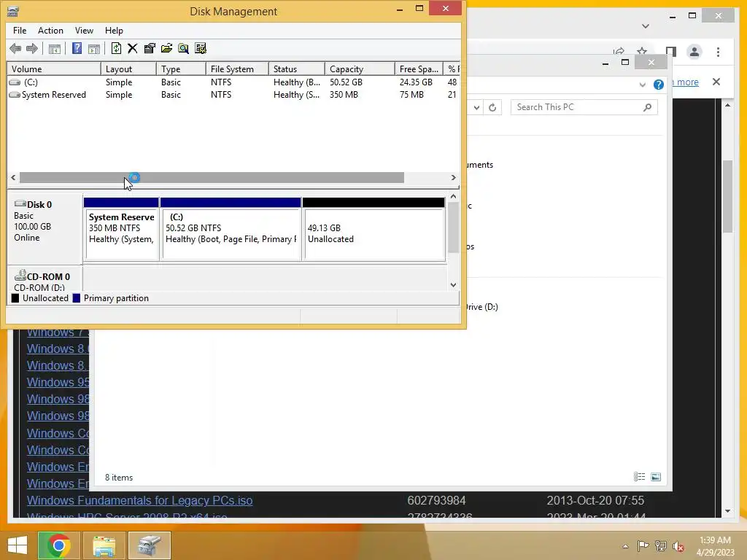
Task: Click disk pane scrollbar down arrow
Action: coord(453,285)
